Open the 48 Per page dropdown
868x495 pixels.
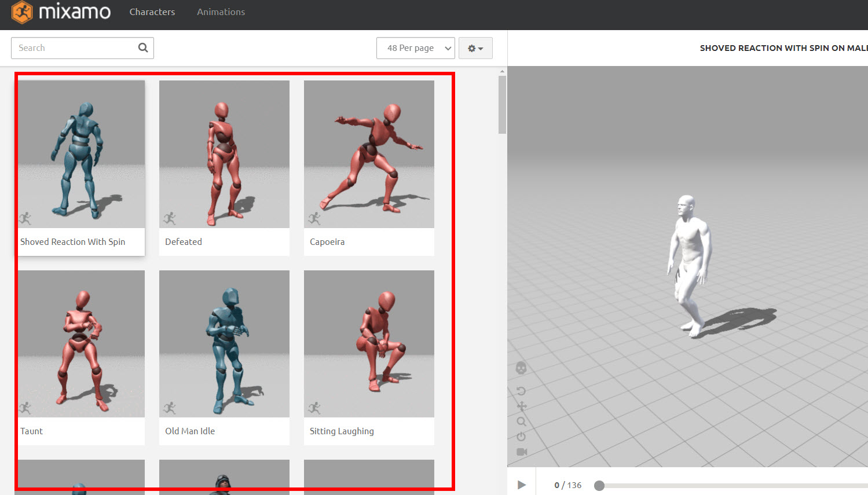click(x=415, y=48)
